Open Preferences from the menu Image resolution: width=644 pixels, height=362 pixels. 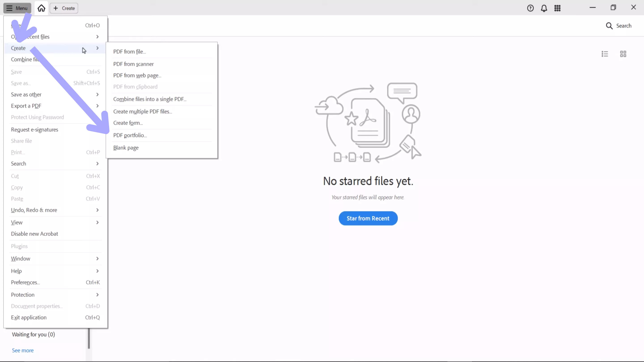(25, 282)
